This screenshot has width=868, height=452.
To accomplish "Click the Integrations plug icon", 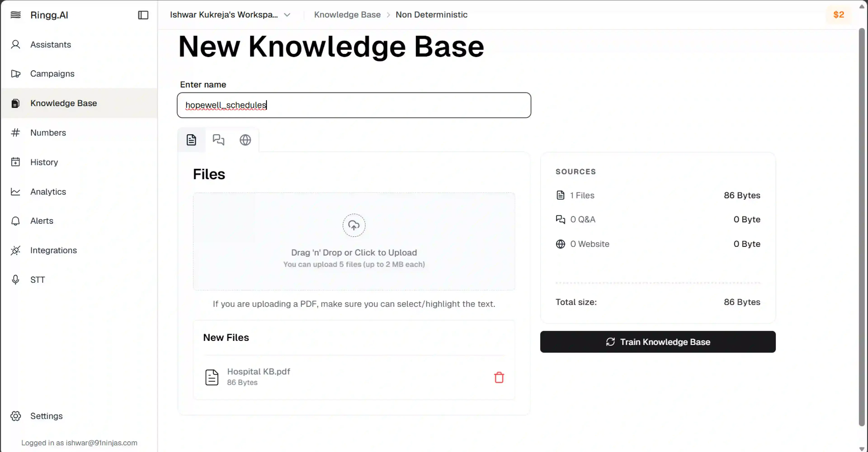I will tap(16, 251).
